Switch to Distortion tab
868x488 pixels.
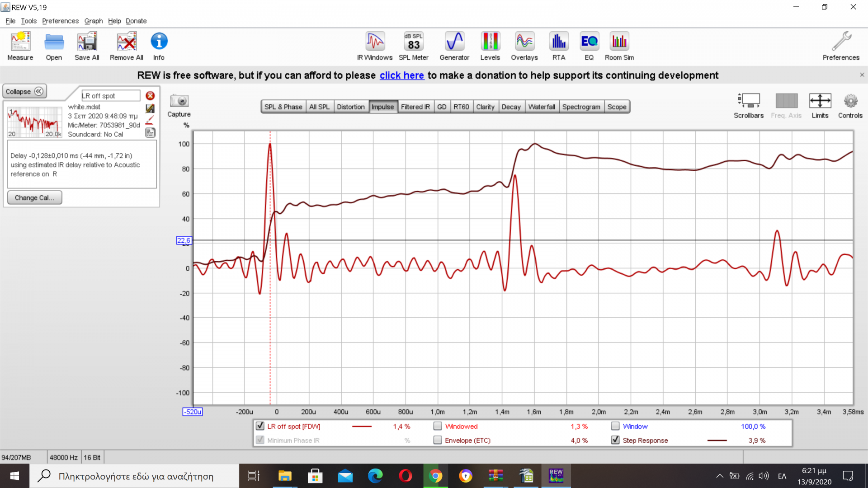(351, 107)
